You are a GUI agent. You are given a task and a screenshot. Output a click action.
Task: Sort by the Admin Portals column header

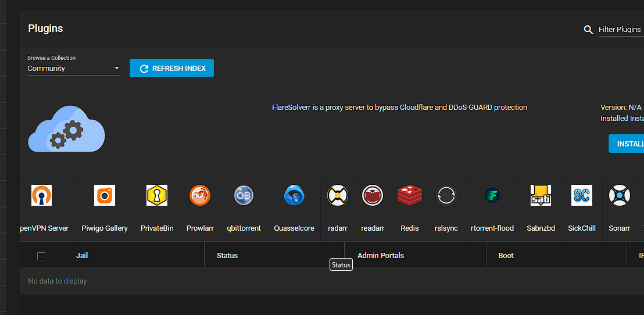pyautogui.click(x=381, y=256)
